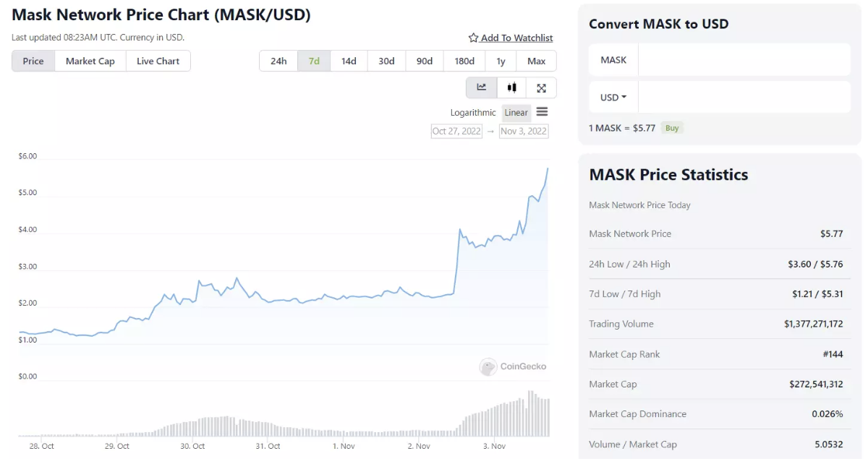The width and height of the screenshot is (868, 464).
Task: Click the 24h Low / 24h High label
Action: (x=629, y=264)
